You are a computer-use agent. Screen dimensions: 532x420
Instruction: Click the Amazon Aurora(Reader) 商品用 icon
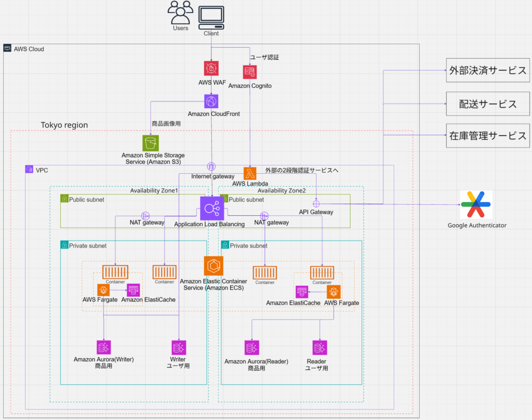pyautogui.click(x=252, y=348)
